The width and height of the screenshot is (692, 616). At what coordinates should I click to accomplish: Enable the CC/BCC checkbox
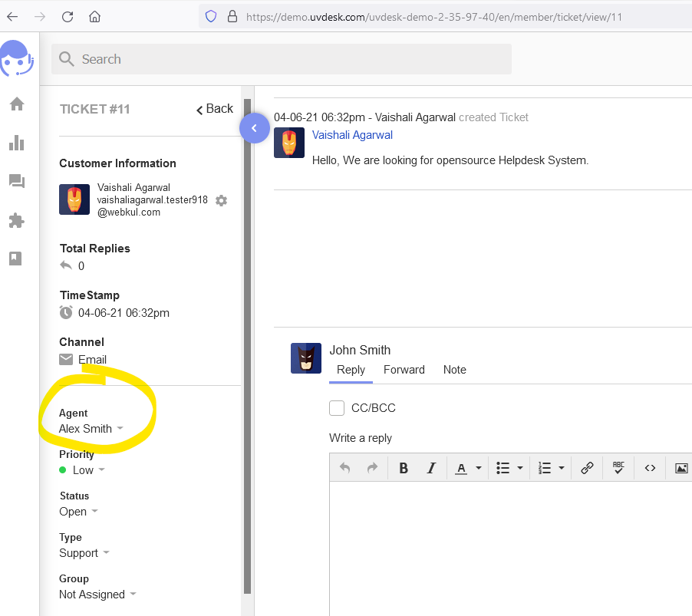point(337,408)
